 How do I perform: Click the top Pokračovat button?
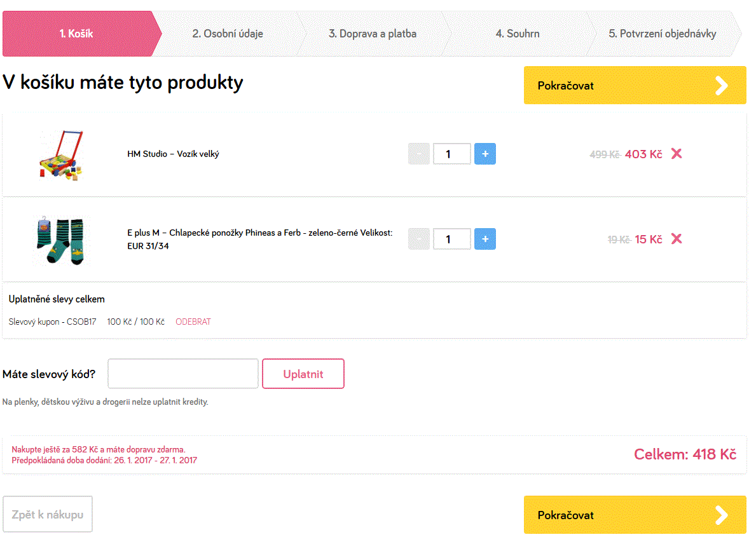click(634, 85)
